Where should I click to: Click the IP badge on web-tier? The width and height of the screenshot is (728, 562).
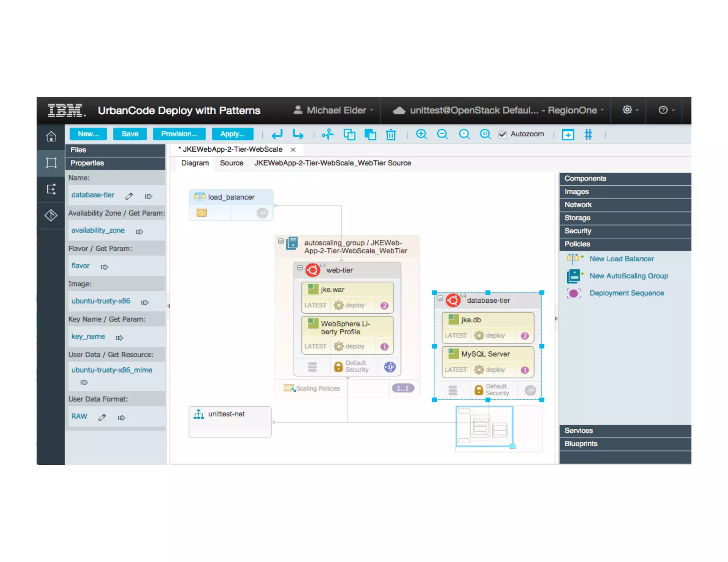390,367
